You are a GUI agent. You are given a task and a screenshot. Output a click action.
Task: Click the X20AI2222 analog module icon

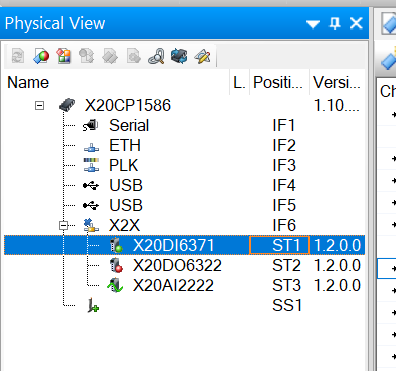(115, 285)
